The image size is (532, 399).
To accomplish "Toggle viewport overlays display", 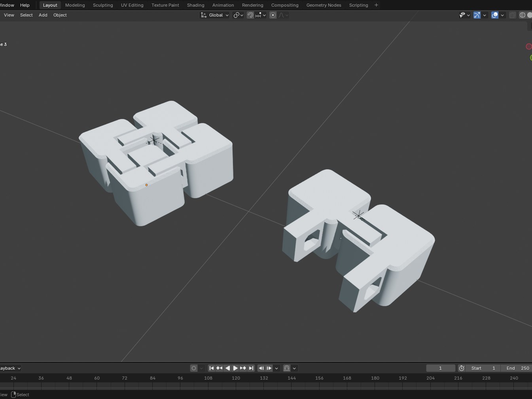I will [x=495, y=15].
